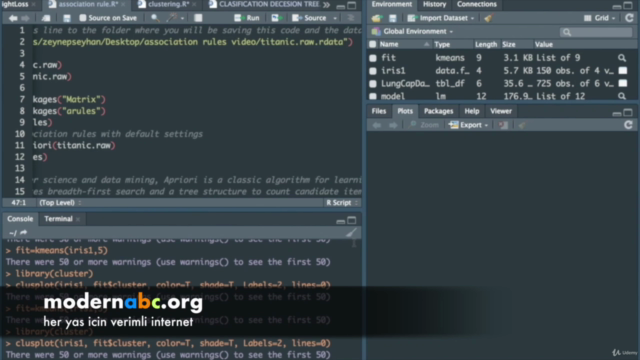This screenshot has width=640, height=360.
Task: Save current script file icon
Action: (x=67, y=18)
